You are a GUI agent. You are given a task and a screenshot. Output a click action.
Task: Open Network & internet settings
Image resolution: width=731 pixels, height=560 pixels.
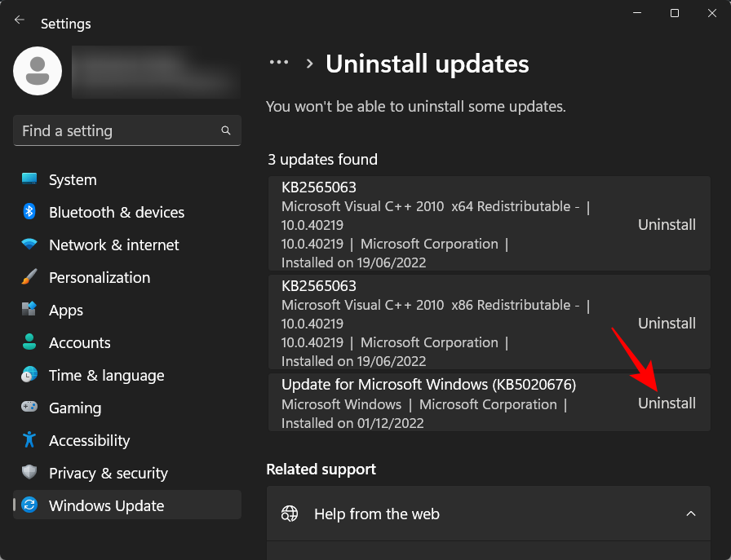click(x=29, y=245)
